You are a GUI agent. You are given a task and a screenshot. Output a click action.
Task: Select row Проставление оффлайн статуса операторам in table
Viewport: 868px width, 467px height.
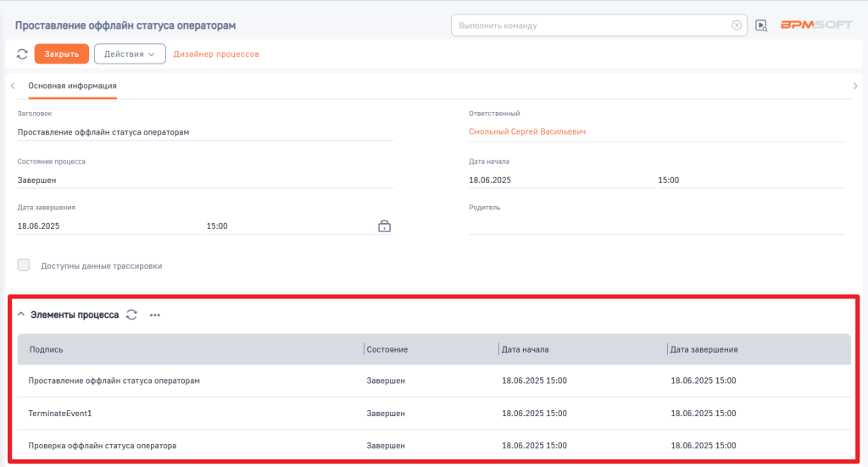[434, 381]
